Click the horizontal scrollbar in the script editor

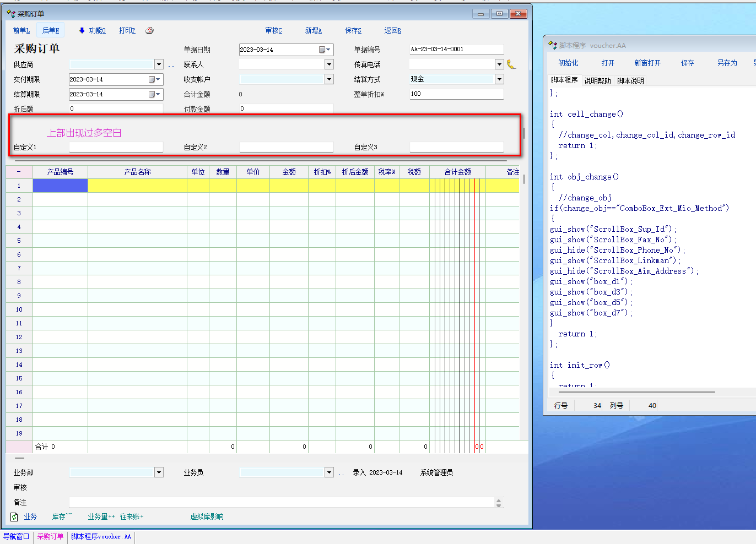coord(634,392)
